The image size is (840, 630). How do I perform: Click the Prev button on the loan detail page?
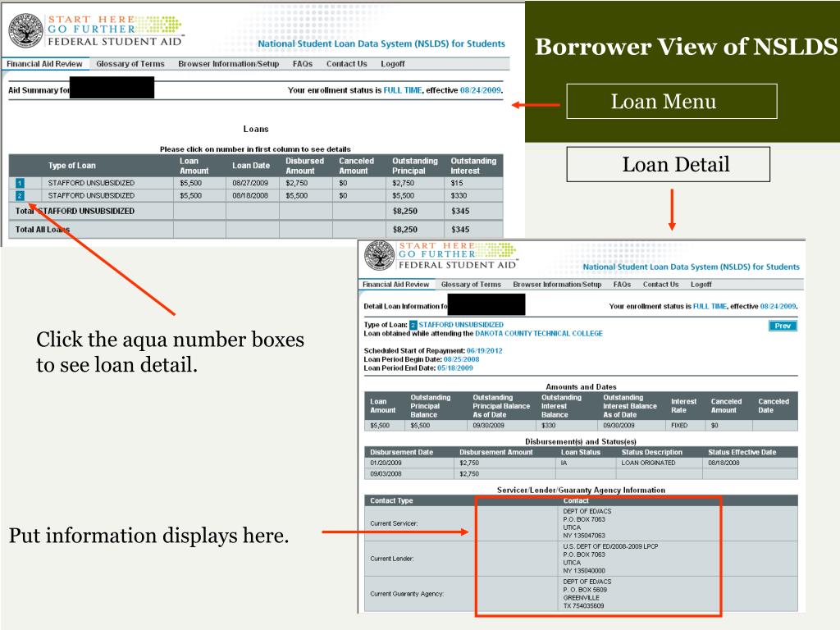[782, 326]
